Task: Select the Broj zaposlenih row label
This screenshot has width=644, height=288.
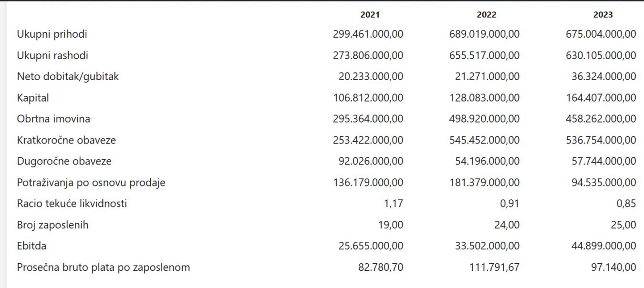Action: (53, 225)
